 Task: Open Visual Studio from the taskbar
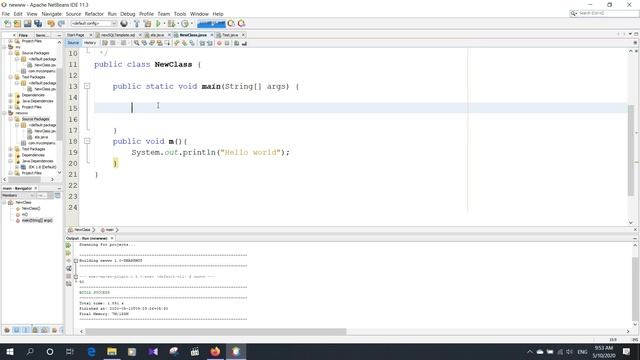[153, 351]
